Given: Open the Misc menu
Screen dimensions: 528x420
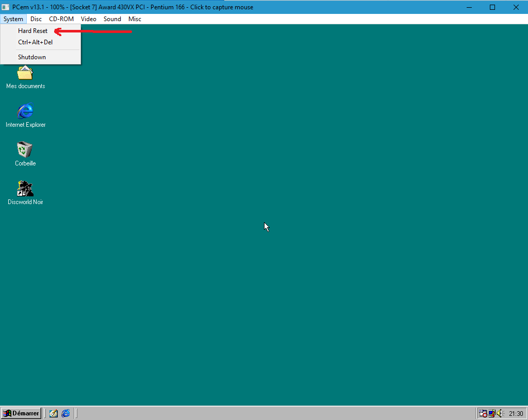Looking at the screenshot, I should coord(135,19).
